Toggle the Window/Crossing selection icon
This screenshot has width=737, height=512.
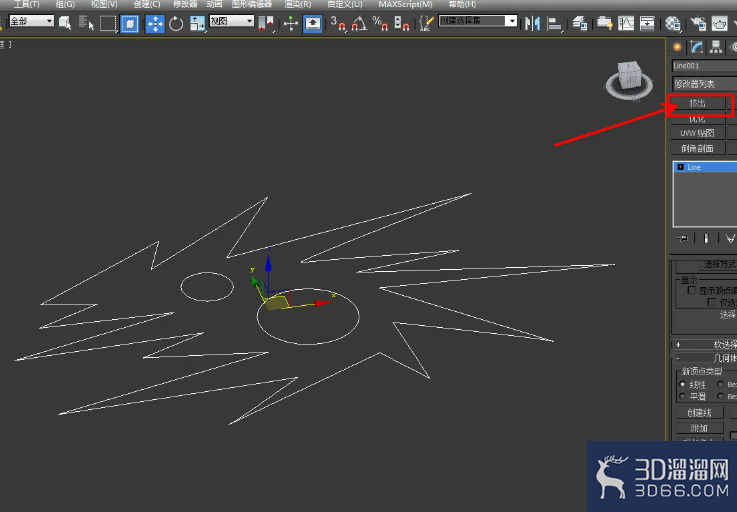tap(130, 23)
